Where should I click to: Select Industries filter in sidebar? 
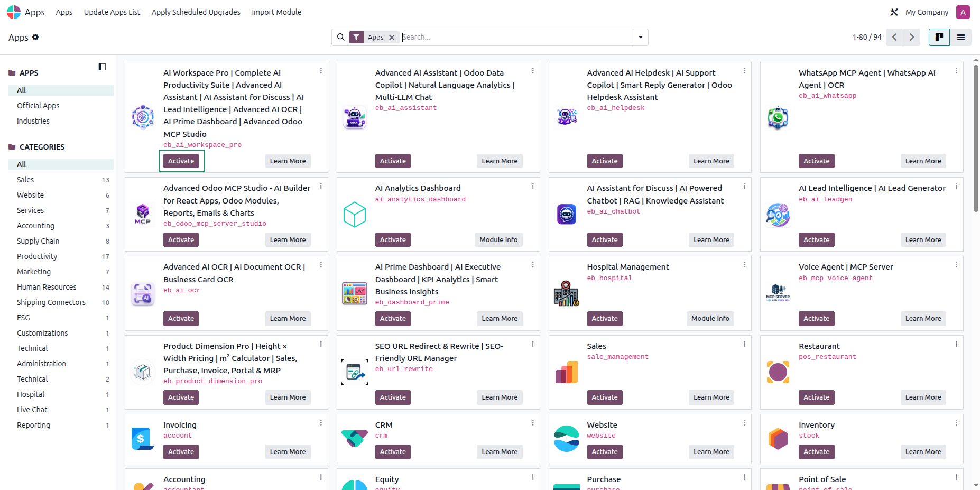click(x=33, y=121)
